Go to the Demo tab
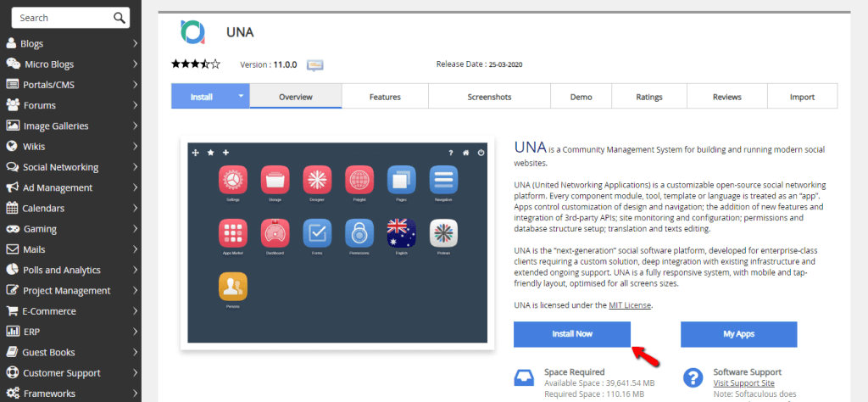This screenshot has width=868, height=402. [581, 97]
